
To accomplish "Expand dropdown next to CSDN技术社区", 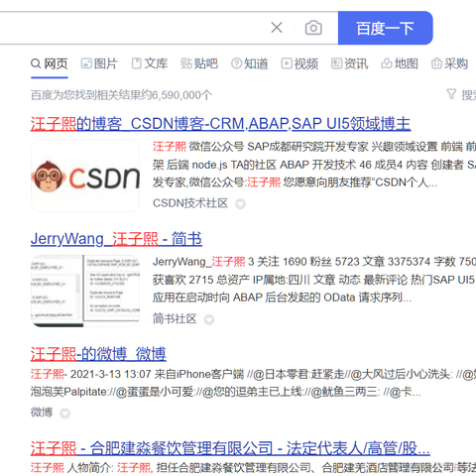I will [x=240, y=204].
